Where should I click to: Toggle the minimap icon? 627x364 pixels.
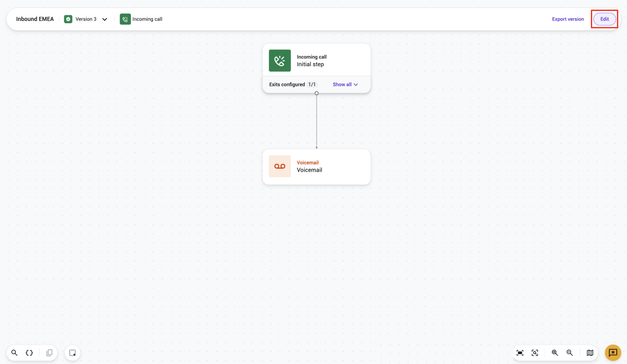click(x=590, y=353)
